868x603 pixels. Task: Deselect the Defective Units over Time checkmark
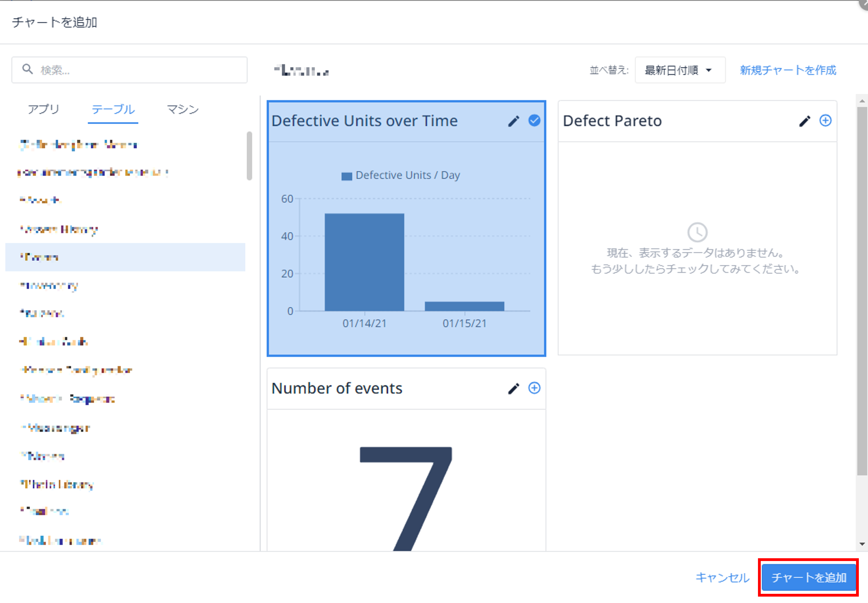(x=534, y=121)
